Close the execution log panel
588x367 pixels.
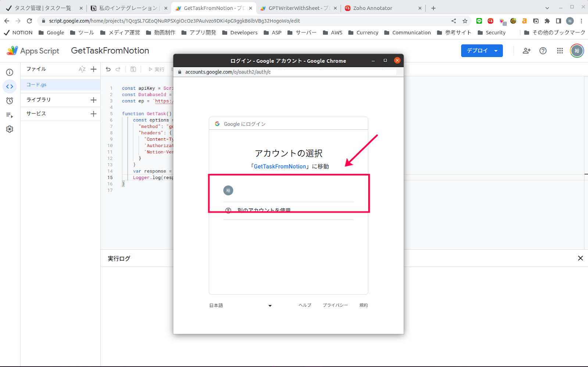click(580, 258)
